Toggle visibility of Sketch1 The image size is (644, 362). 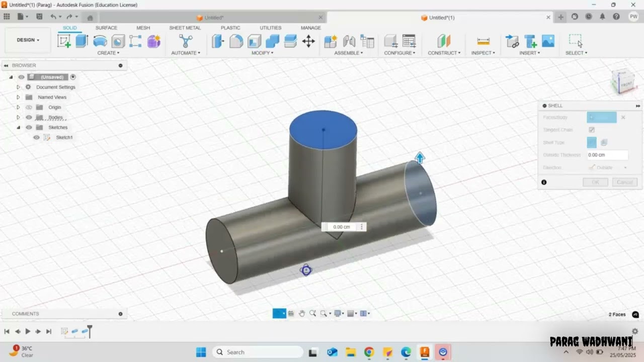pos(36,137)
